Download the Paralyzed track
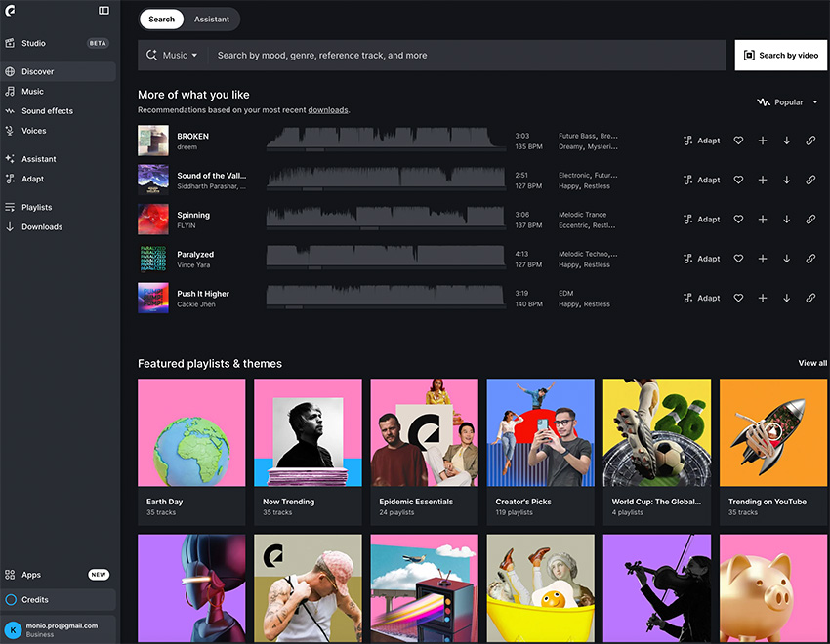This screenshot has height=644, width=830. (x=787, y=259)
